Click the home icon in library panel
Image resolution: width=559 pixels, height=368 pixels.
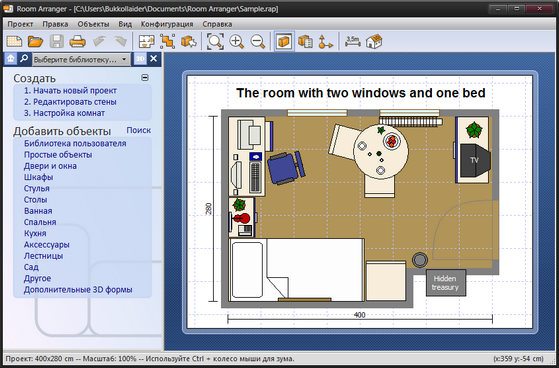[x=11, y=59]
